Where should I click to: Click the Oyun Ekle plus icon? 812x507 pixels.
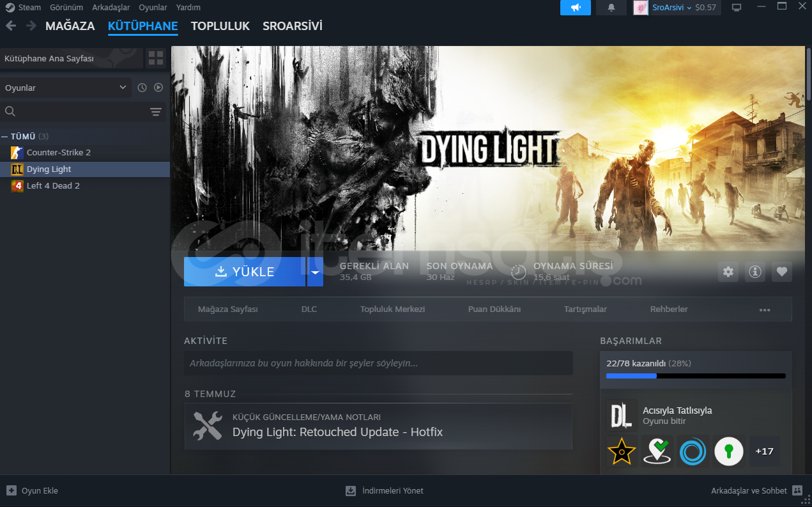[11, 490]
